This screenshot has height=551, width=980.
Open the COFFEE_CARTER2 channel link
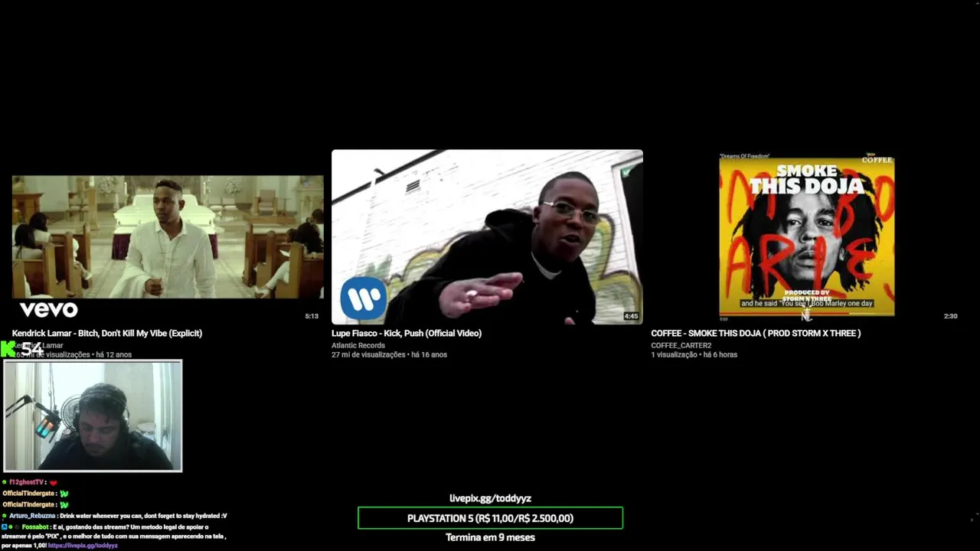[681, 346]
